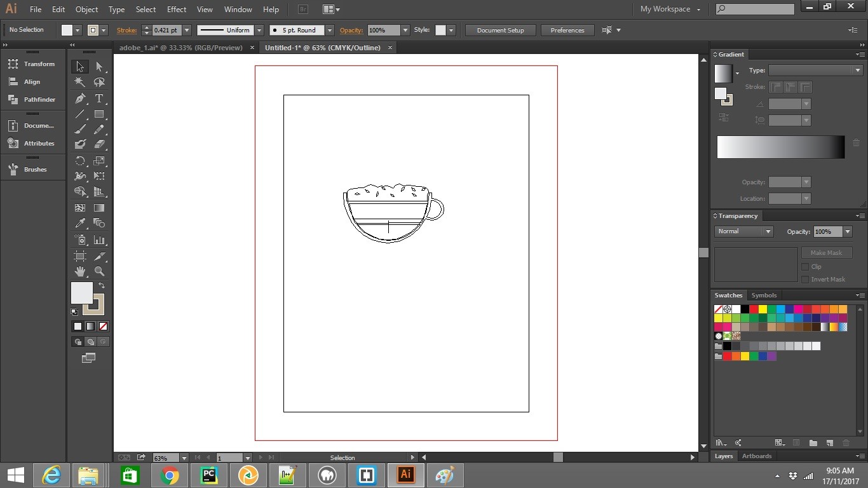Select the Scale tool

99,161
